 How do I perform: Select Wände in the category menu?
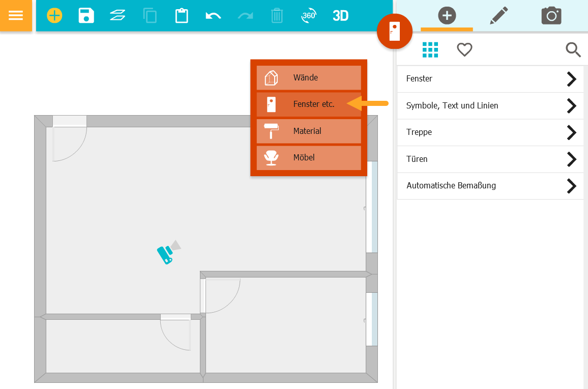pyautogui.click(x=309, y=78)
